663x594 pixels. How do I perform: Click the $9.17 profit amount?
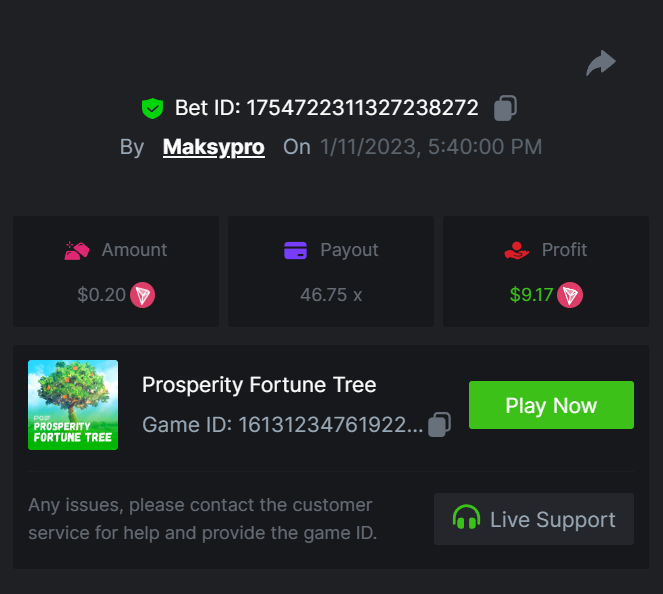click(531, 295)
